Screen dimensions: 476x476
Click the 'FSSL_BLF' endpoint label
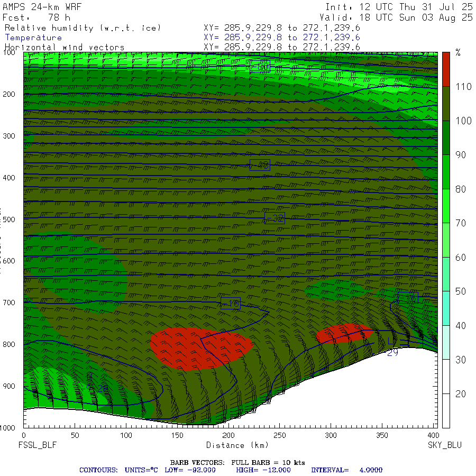pyautogui.click(x=38, y=445)
